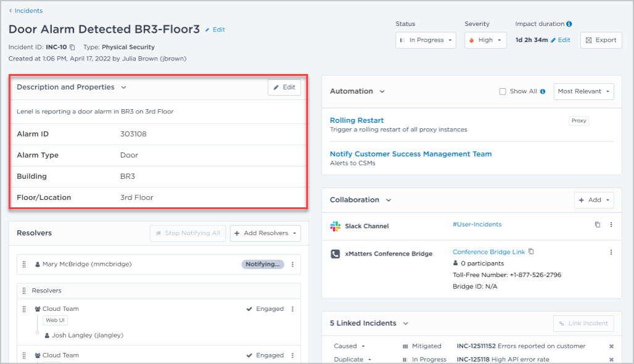Edit the incident title

point(215,30)
